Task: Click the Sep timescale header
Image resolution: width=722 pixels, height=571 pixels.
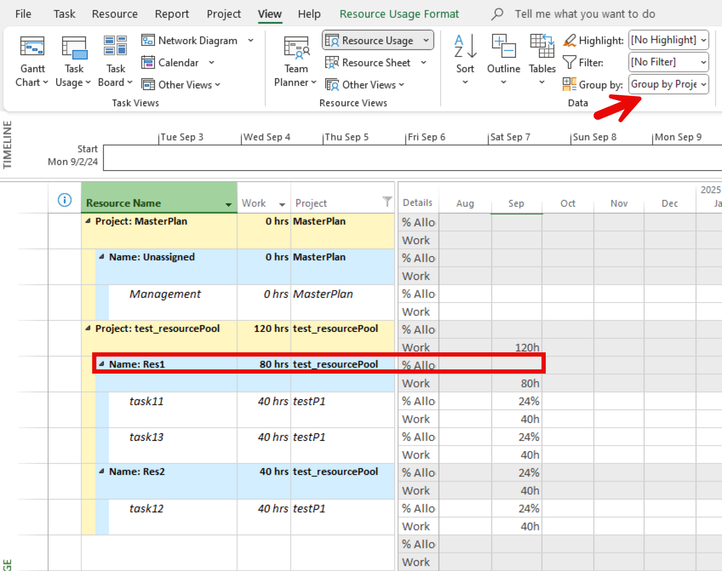Action: [x=516, y=204]
